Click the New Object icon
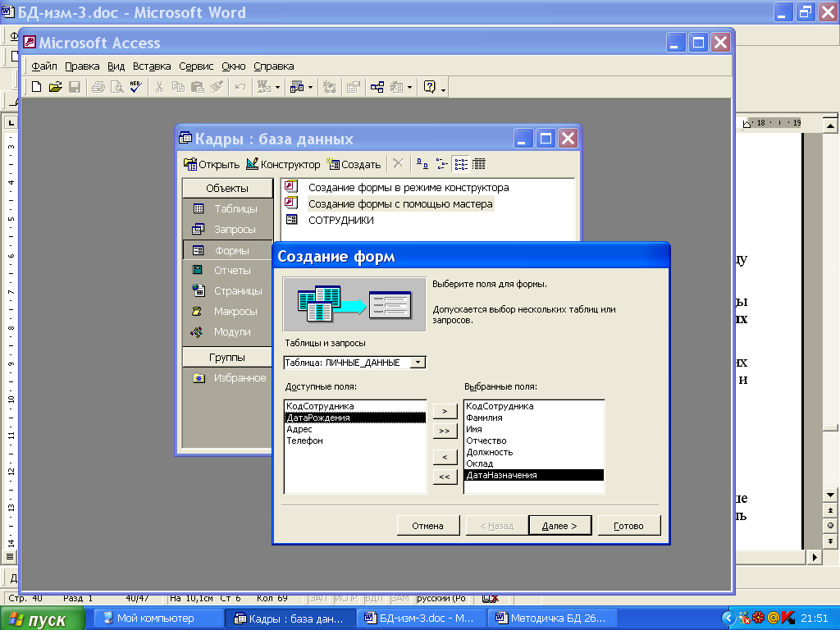 tap(396, 87)
